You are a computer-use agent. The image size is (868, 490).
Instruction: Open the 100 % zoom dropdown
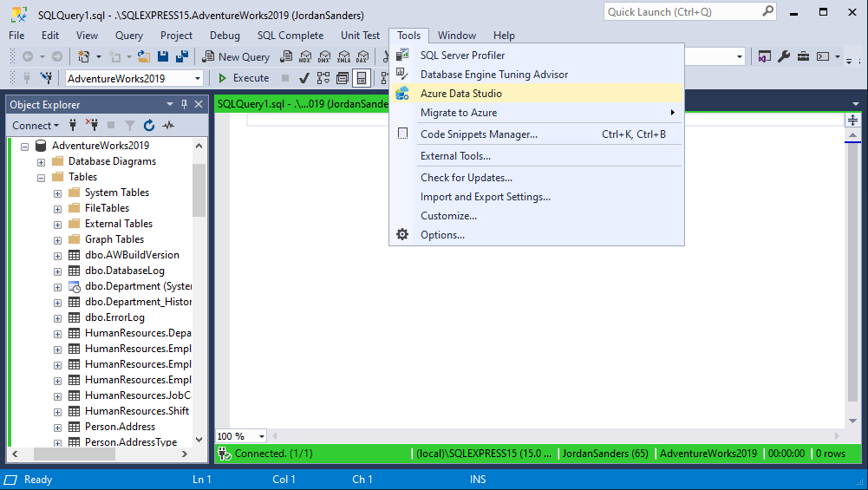coord(261,436)
